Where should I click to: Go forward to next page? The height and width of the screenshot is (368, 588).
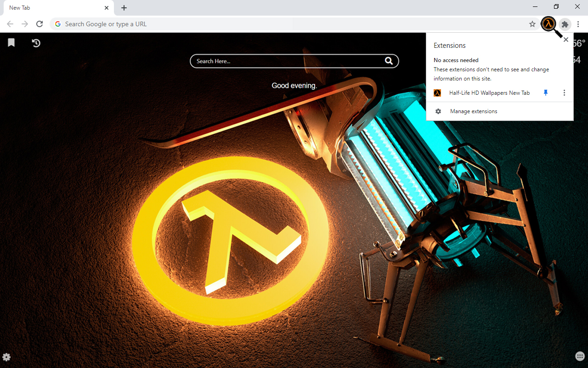pos(25,24)
